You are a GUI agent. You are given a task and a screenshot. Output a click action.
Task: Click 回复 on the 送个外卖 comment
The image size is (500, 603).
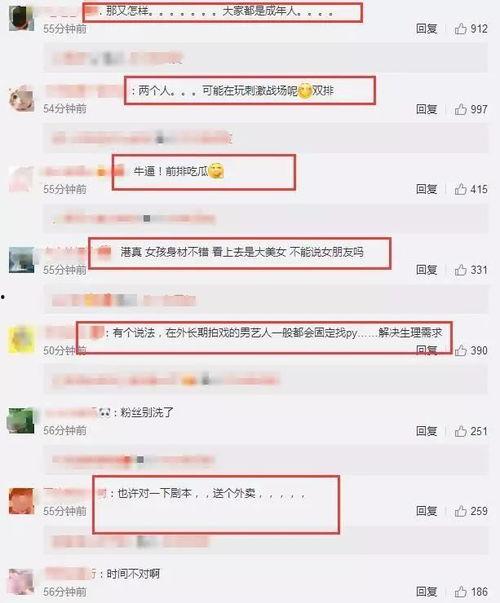point(427,511)
